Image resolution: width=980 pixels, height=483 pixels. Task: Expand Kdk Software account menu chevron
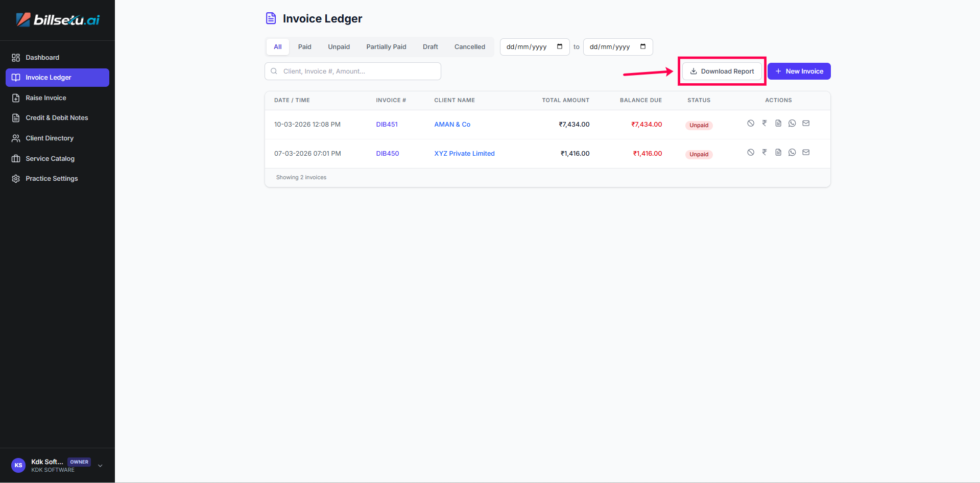(x=100, y=466)
